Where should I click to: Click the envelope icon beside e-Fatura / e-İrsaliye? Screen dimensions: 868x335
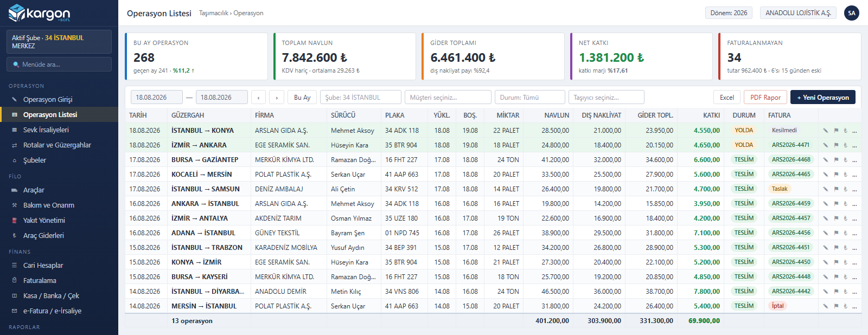coord(15,311)
